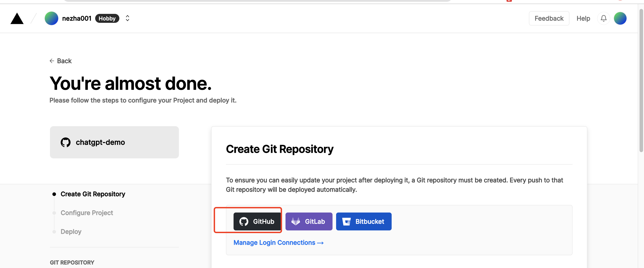The image size is (644, 268).
Task: Click the Hobby plan badge
Action: [107, 19]
